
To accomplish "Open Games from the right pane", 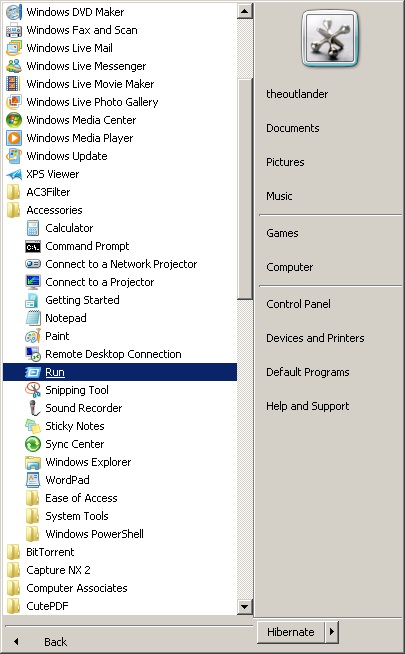I will tap(282, 233).
